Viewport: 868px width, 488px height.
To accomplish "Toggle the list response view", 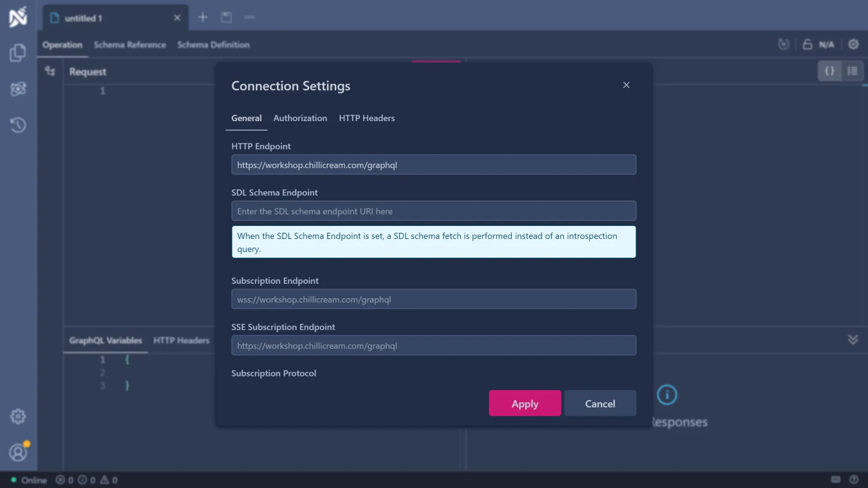I will pyautogui.click(x=852, y=71).
